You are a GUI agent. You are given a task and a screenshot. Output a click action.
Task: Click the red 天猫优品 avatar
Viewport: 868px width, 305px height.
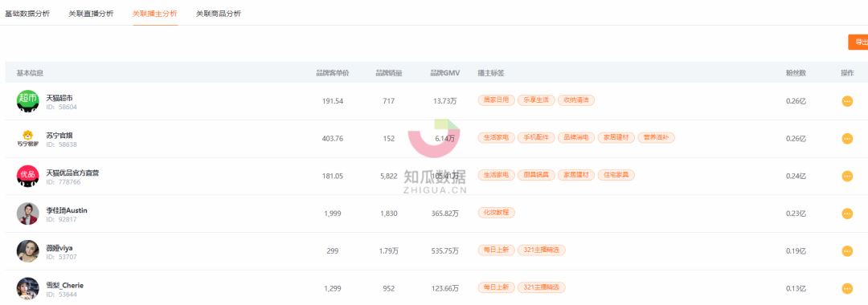tap(27, 177)
